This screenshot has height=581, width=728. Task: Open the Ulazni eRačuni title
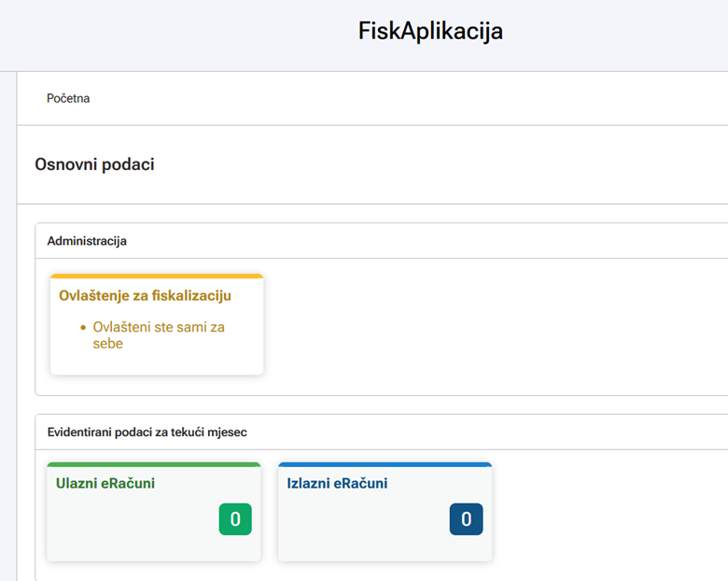point(105,483)
